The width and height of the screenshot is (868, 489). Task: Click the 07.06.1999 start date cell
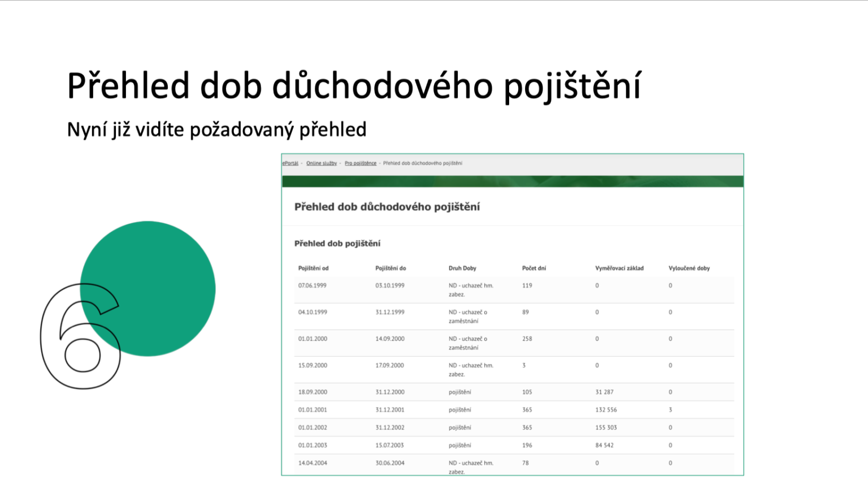(x=313, y=285)
